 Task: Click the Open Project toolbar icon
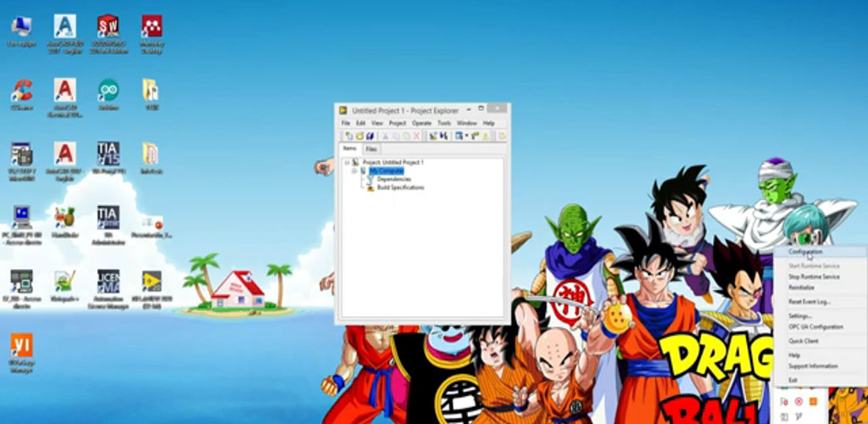pyautogui.click(x=359, y=136)
